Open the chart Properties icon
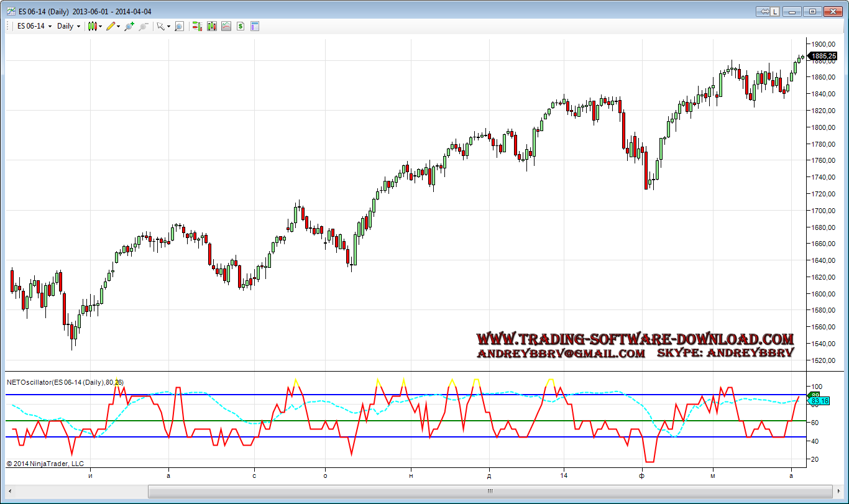The image size is (849, 504). [x=254, y=26]
